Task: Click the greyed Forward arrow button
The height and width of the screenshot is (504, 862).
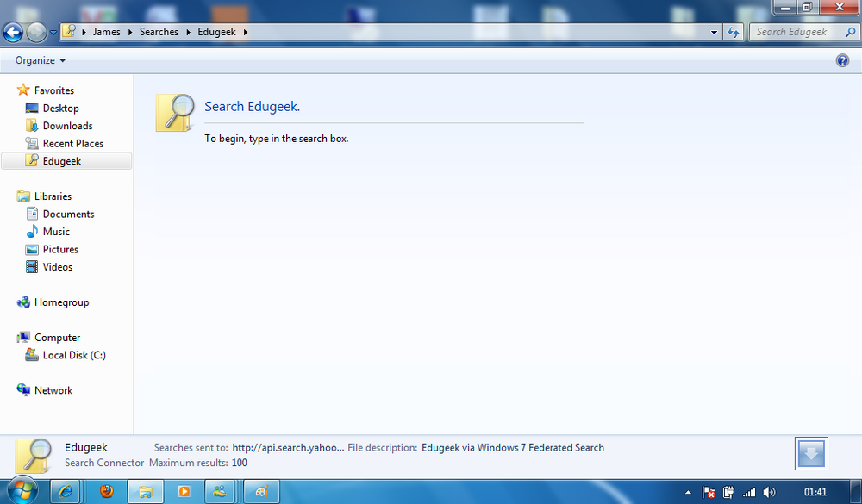Action: (36, 32)
